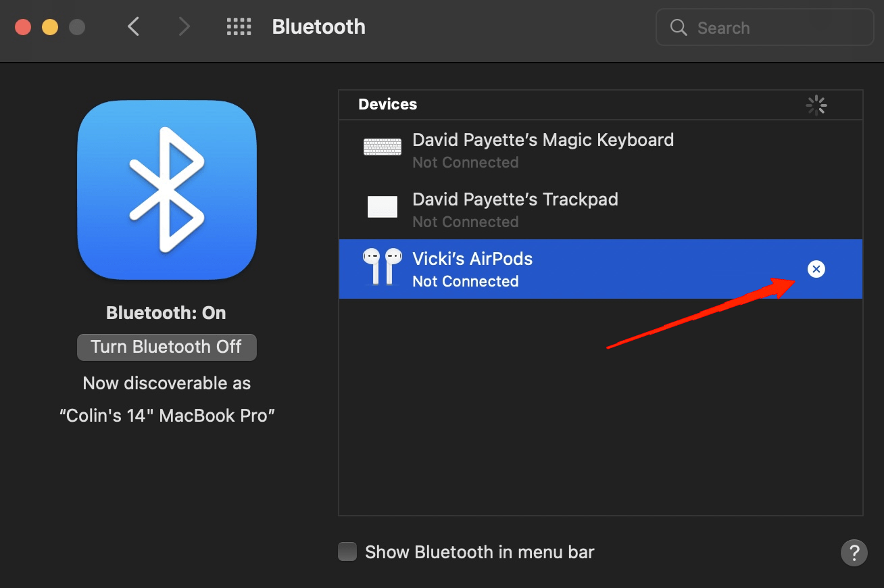Image resolution: width=884 pixels, height=588 pixels.
Task: Click the Devices panel header
Action: (387, 104)
